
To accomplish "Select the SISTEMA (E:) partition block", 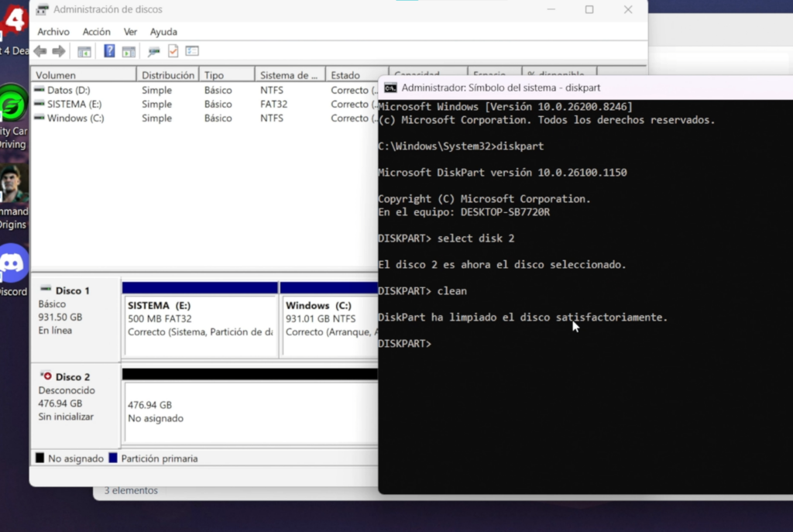I will [200, 319].
